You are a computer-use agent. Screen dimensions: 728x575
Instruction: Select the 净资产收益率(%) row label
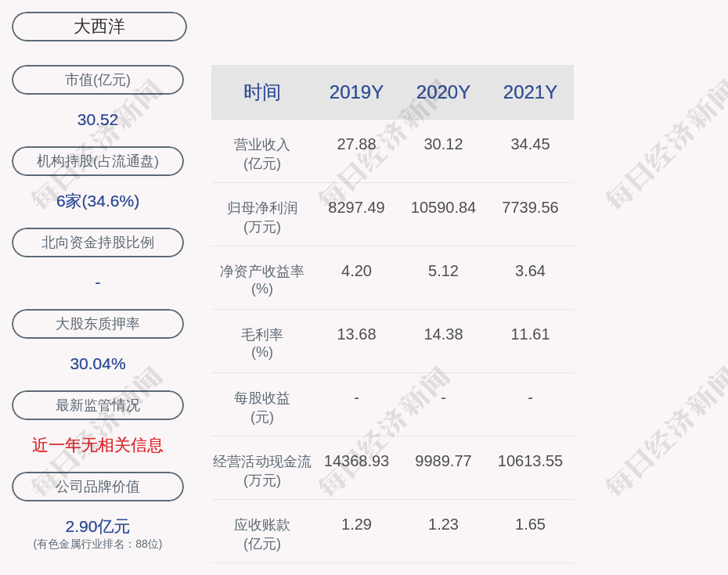[x=261, y=279]
